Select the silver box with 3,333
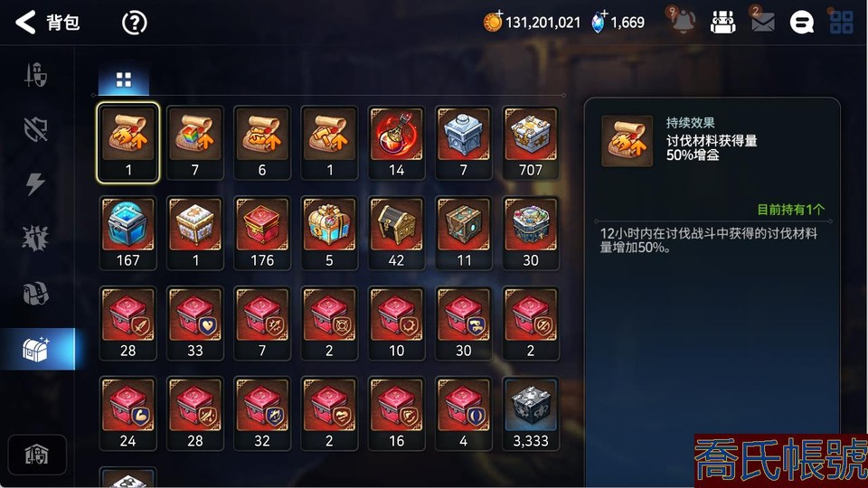Screen dimensions: 868x488 pyautogui.click(x=531, y=413)
